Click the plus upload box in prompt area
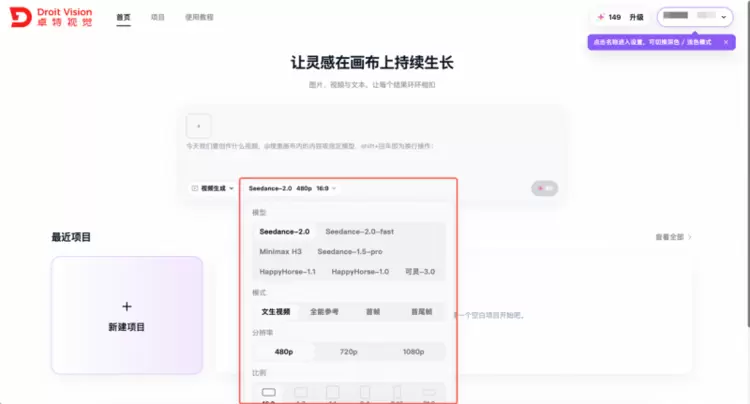The height and width of the screenshot is (404, 750). [199, 126]
